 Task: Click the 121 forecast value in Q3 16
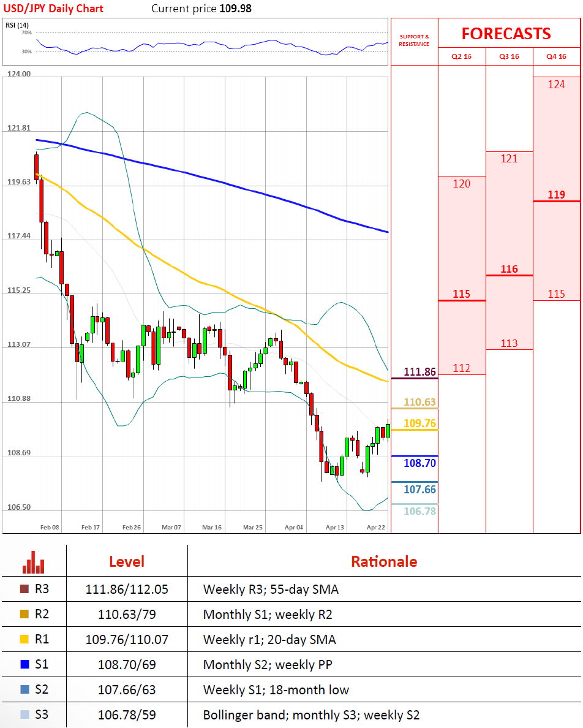pos(509,159)
